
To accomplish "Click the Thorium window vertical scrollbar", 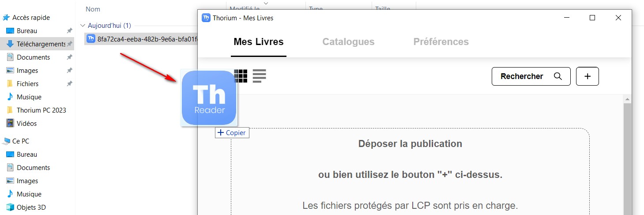I will tap(627, 155).
